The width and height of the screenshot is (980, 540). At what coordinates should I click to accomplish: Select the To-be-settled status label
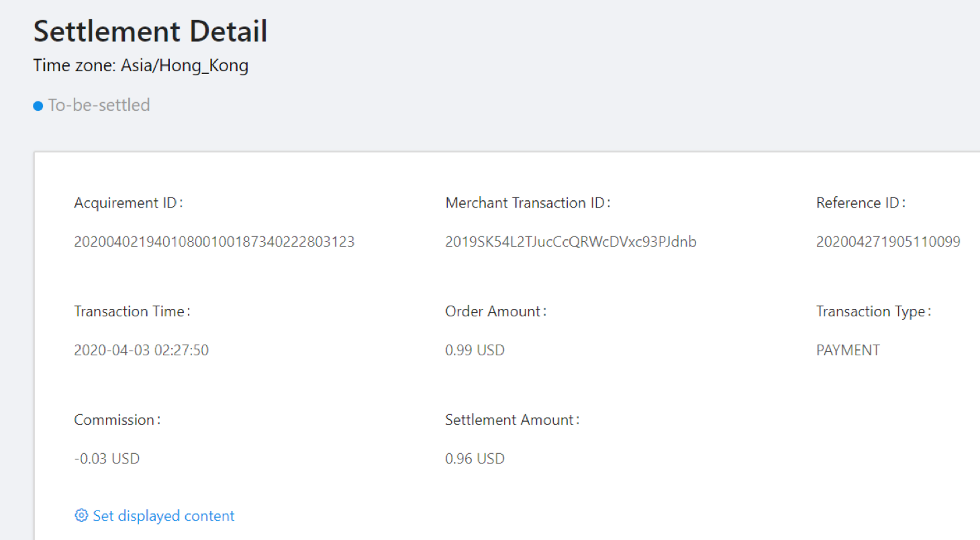[98, 105]
